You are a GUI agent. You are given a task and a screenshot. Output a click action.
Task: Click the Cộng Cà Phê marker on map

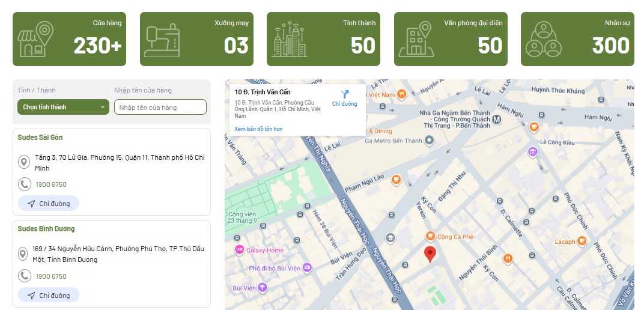click(430, 237)
